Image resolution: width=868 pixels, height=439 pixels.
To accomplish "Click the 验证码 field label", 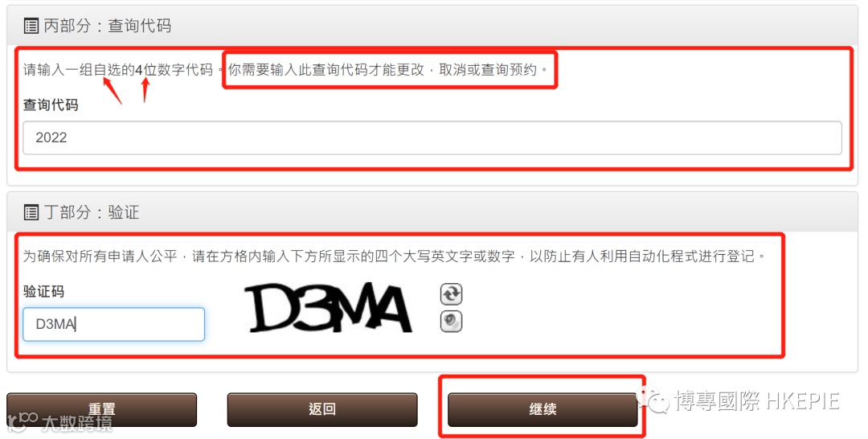I will (43, 291).
